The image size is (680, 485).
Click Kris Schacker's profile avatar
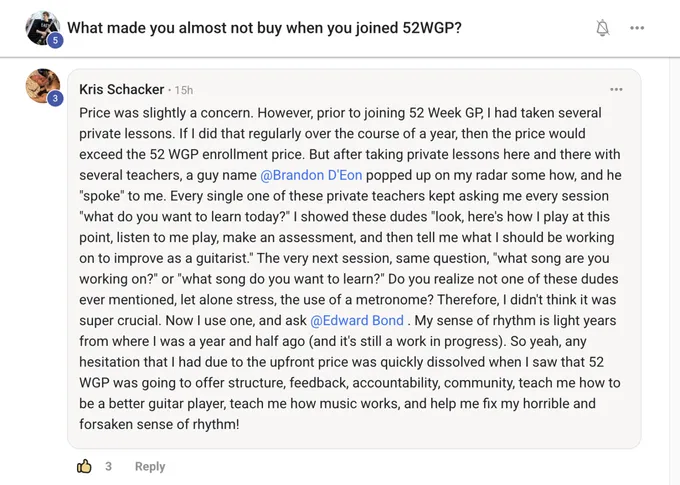pos(42,86)
